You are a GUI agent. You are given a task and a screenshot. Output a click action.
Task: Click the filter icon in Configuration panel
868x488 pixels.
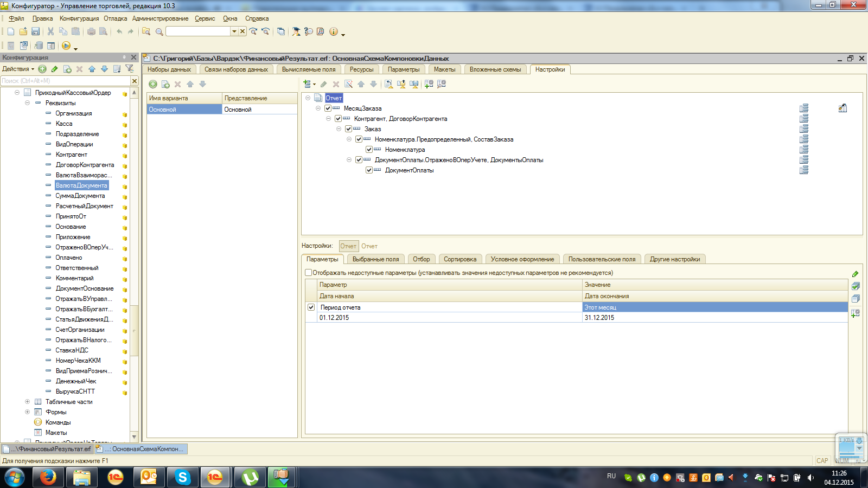(129, 69)
